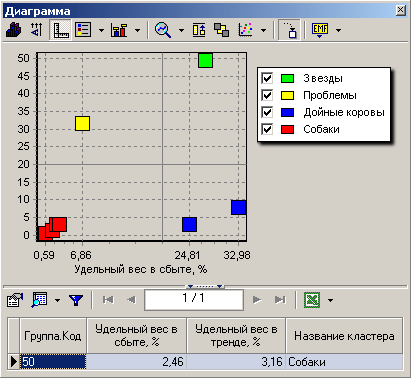Go to last record button
The height and width of the screenshot is (378, 411).
tap(280, 300)
